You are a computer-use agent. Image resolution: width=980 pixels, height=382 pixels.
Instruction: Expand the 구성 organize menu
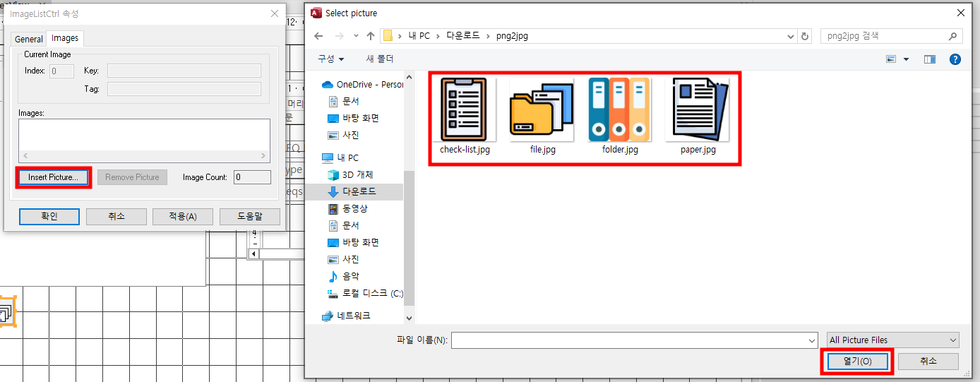click(330, 59)
